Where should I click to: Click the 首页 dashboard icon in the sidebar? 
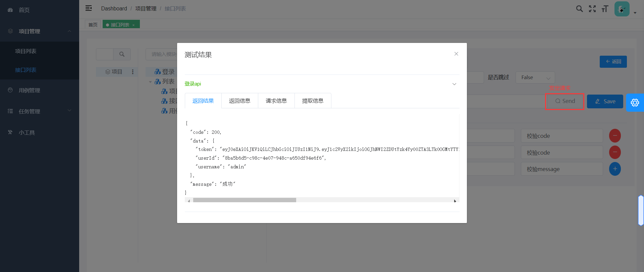[10, 10]
